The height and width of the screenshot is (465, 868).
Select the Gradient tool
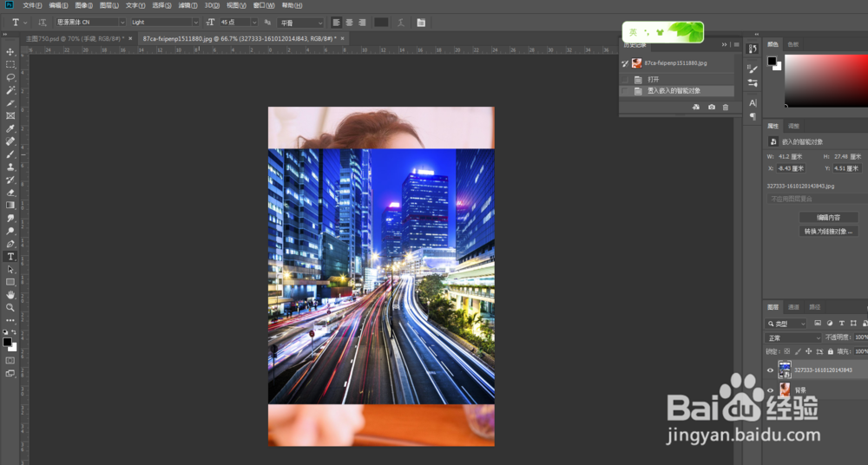coord(10,206)
